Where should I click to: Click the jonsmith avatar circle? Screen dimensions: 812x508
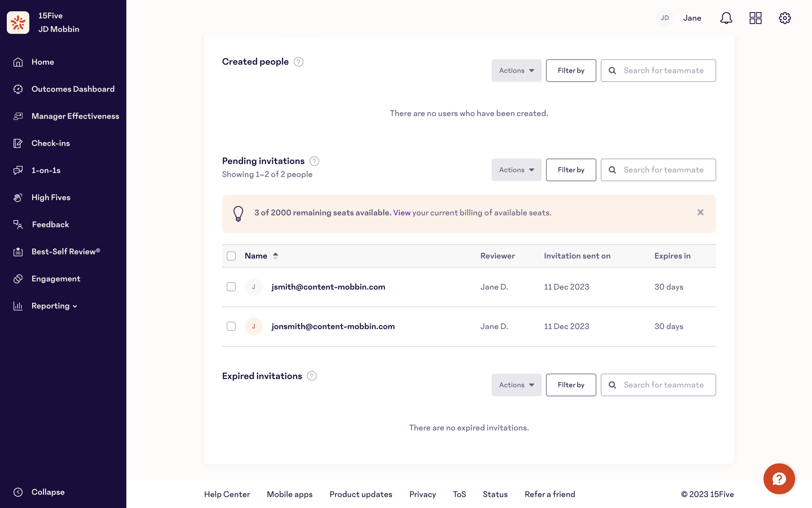pyautogui.click(x=254, y=326)
